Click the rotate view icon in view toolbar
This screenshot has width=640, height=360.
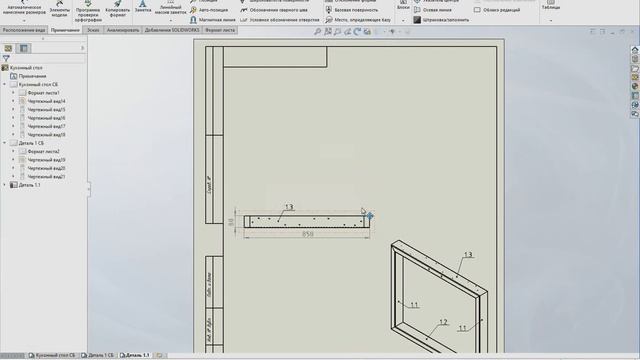[357, 31]
